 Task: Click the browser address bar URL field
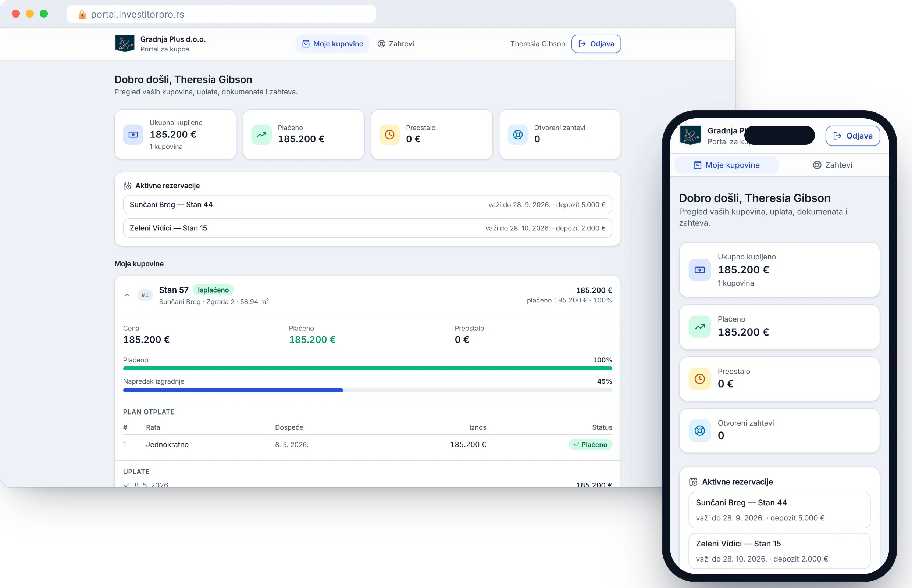(x=221, y=14)
